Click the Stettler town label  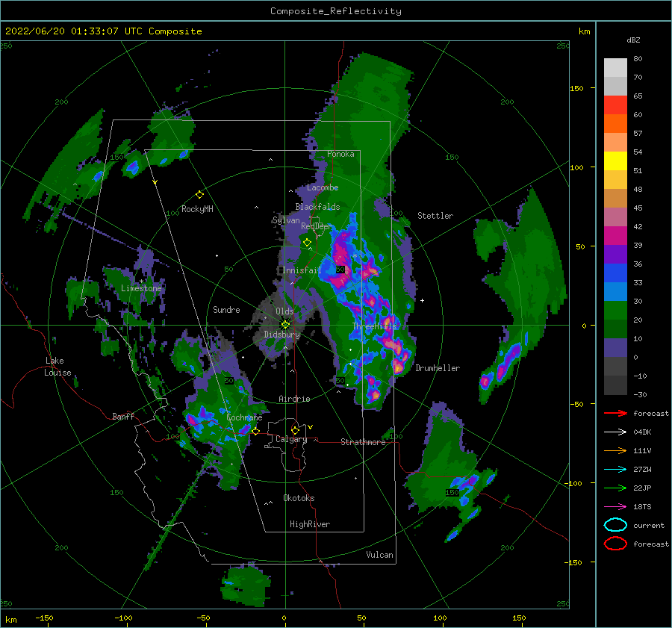pyautogui.click(x=435, y=216)
